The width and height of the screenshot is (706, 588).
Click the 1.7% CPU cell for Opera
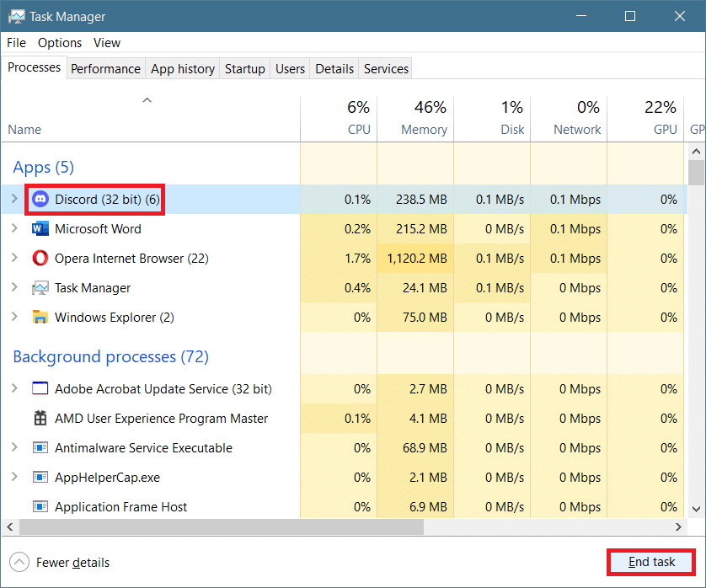click(x=339, y=259)
